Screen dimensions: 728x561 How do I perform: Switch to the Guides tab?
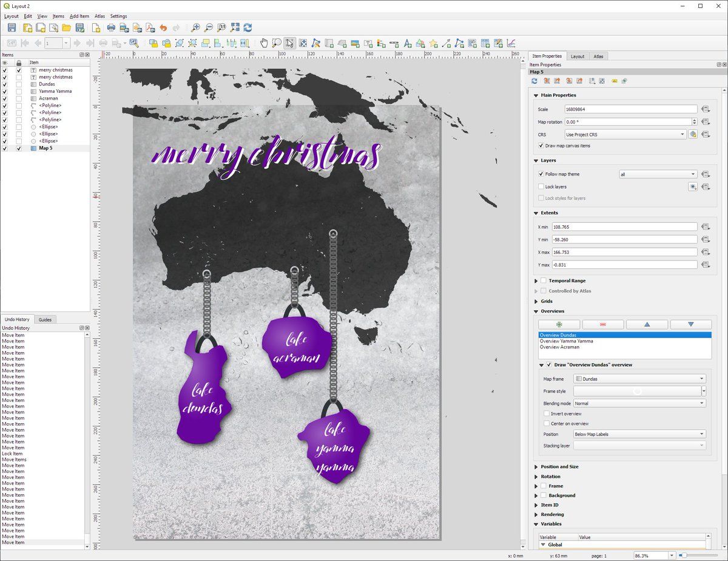(x=45, y=319)
